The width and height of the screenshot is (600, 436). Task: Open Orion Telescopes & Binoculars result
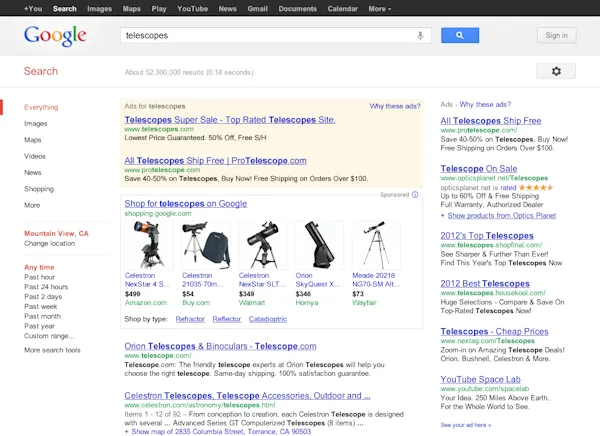coord(220,346)
